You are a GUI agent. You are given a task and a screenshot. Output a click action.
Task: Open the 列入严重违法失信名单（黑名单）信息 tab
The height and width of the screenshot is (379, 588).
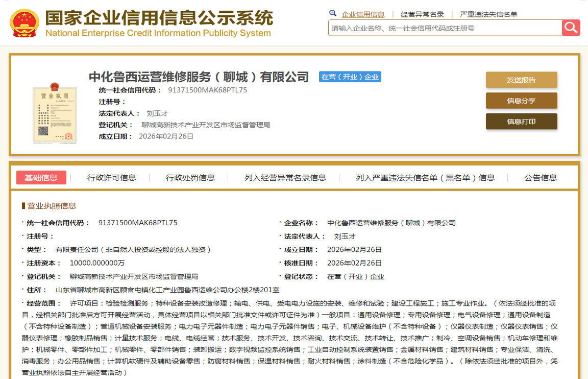coord(425,178)
